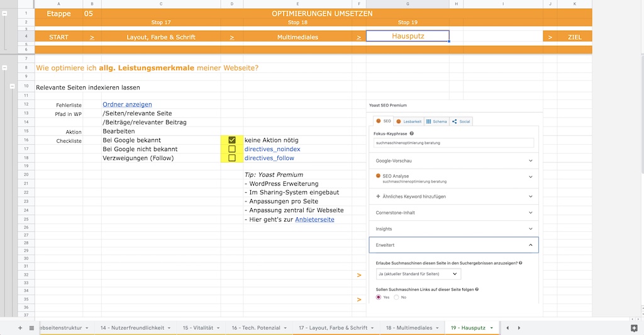Open the SEO tab in Yoast panel
Image resolution: width=644 pixels, height=335 pixels.
[x=383, y=122]
